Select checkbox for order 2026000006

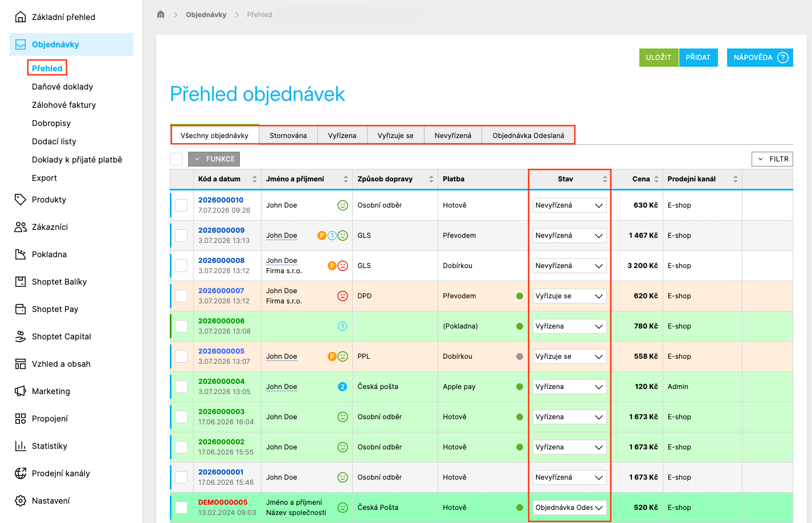[181, 326]
